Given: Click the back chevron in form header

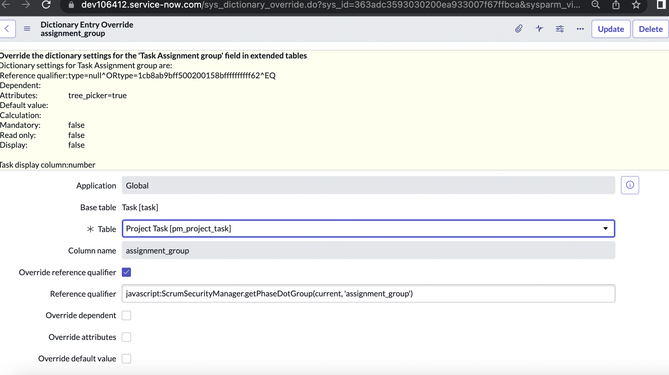Looking at the screenshot, I should (7, 29).
